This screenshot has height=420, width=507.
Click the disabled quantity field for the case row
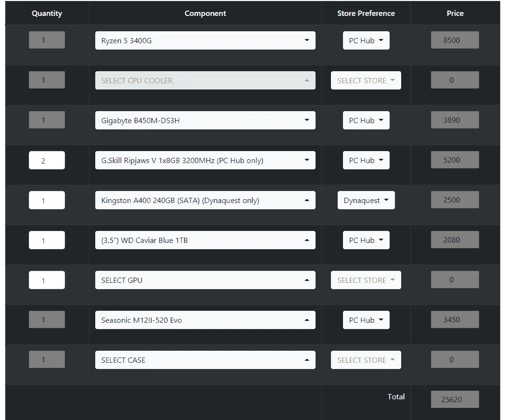click(47, 359)
